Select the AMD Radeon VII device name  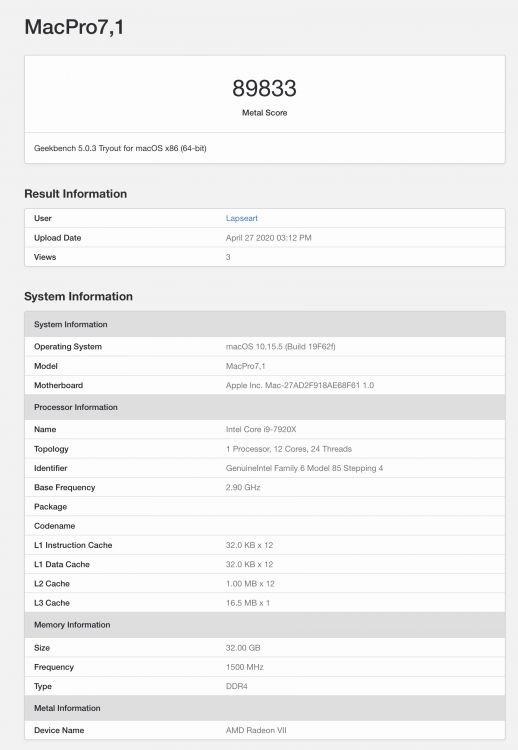tap(256, 730)
